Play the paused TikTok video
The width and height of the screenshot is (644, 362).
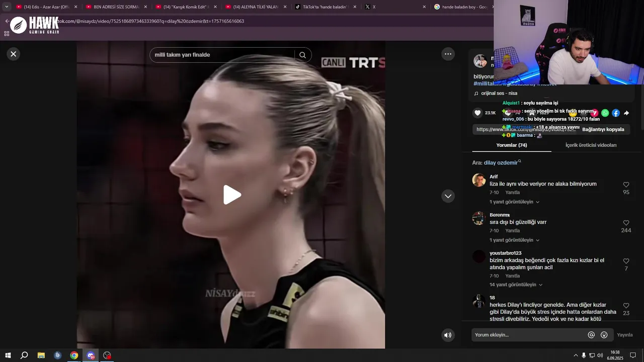[232, 195]
